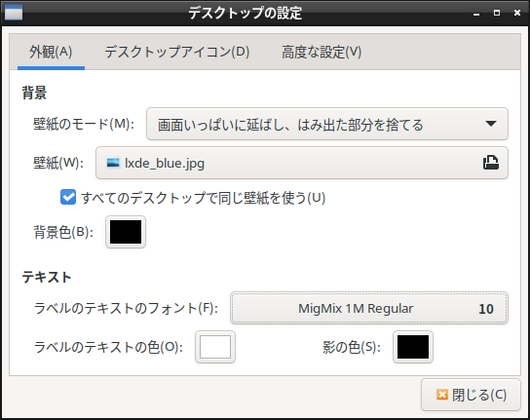Open the white label text color swatch
This screenshot has width=530, height=420.
pos(215,347)
